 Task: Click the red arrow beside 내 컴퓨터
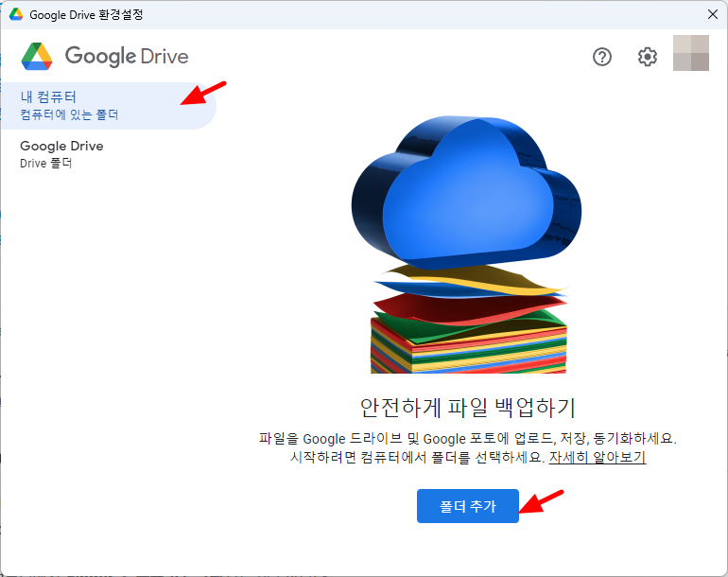[205, 94]
